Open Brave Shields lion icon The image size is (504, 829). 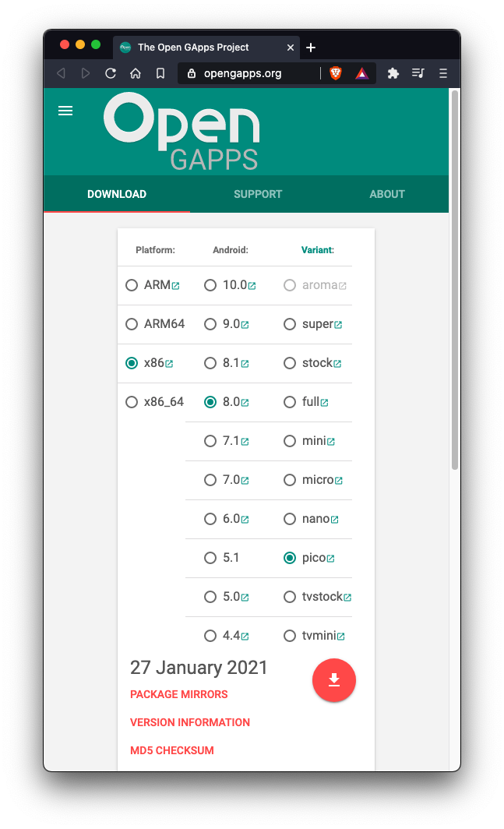point(335,73)
